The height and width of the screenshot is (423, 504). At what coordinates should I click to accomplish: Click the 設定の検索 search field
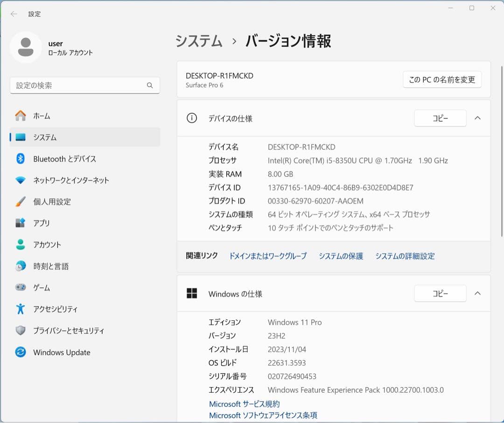(x=84, y=85)
